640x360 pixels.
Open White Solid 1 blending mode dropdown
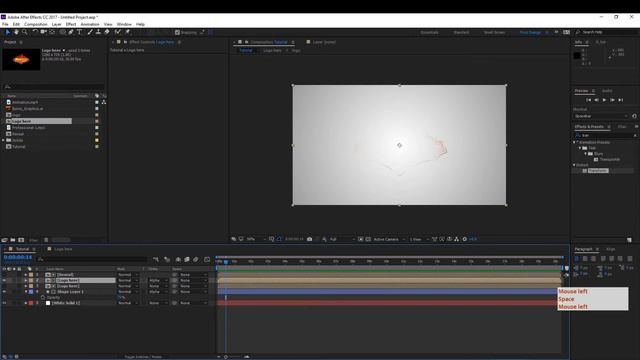(x=127, y=303)
